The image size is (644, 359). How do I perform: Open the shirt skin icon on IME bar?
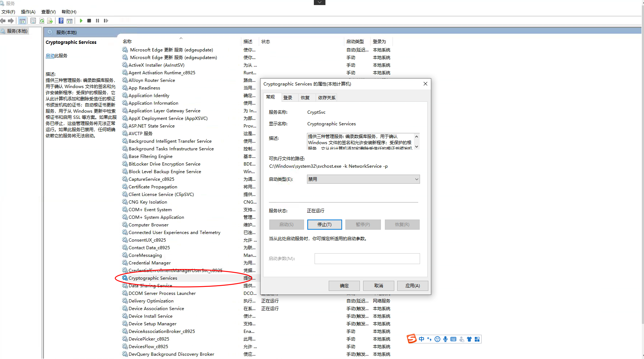469,339
